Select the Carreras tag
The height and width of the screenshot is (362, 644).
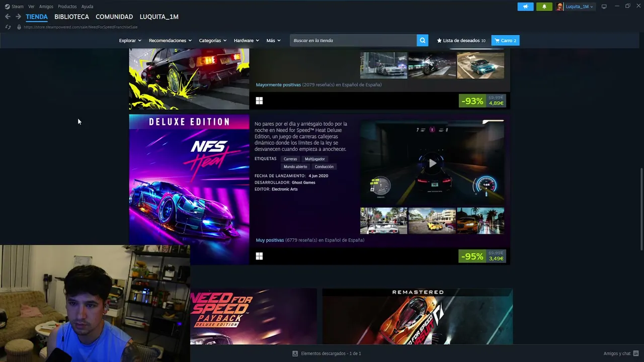tap(290, 159)
